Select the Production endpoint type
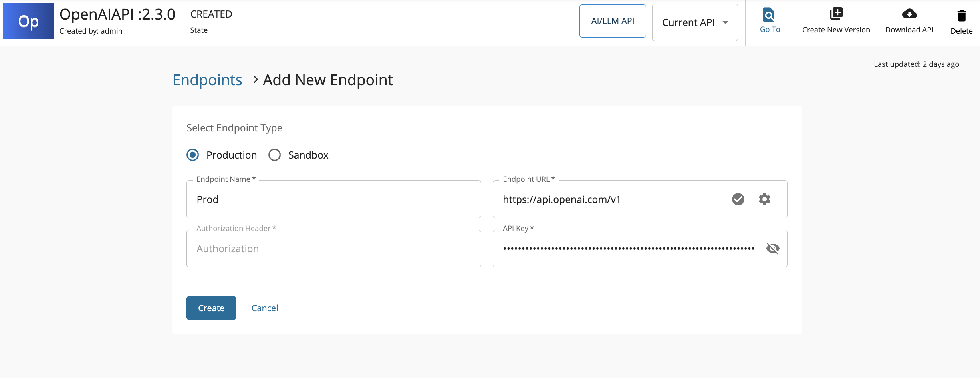980x378 pixels. [x=193, y=155]
